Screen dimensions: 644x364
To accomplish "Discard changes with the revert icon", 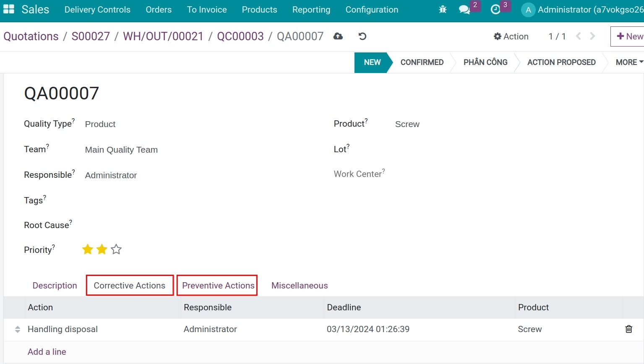I will (362, 36).
